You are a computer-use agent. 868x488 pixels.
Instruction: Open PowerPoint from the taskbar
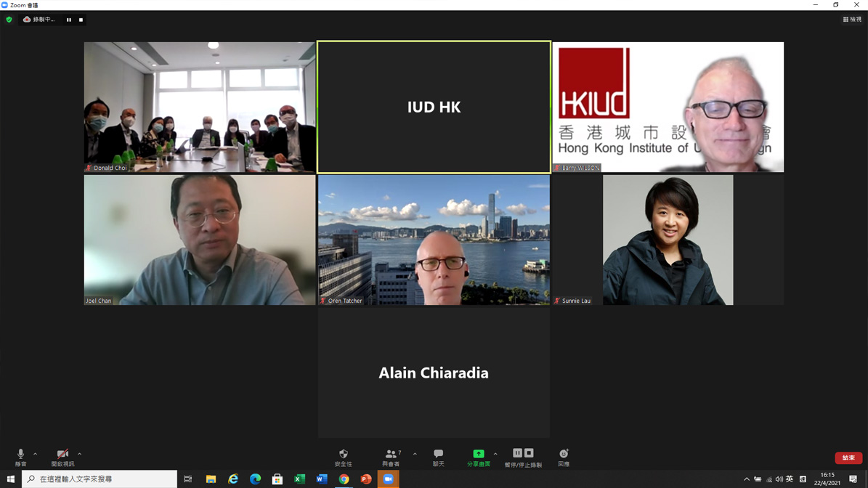tap(366, 479)
